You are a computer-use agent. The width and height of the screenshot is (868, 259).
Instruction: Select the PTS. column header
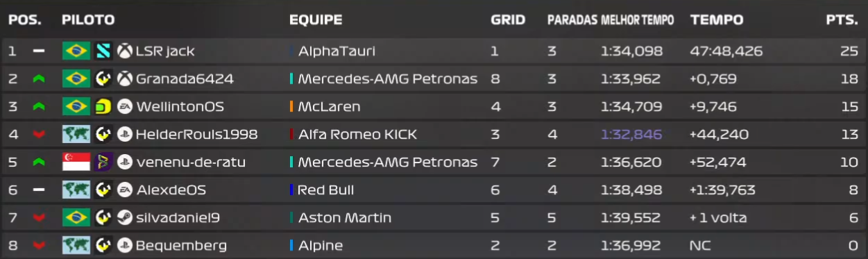tap(842, 20)
